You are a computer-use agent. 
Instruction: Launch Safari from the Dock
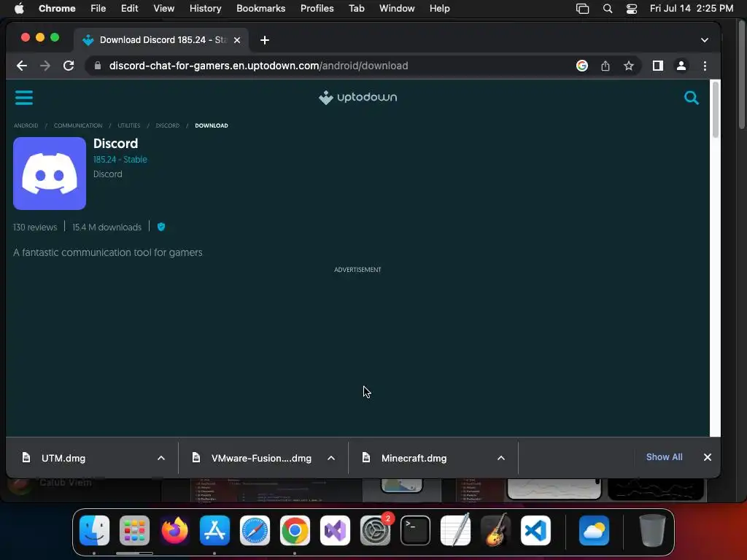pyautogui.click(x=255, y=530)
